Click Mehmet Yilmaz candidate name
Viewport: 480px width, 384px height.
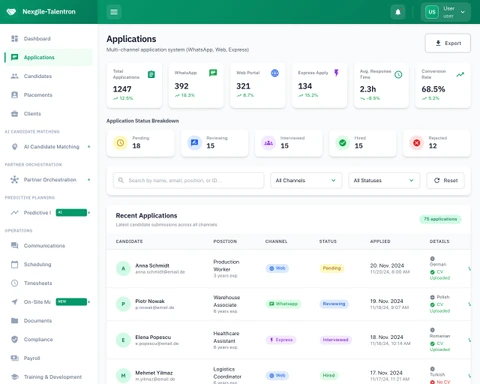(154, 373)
